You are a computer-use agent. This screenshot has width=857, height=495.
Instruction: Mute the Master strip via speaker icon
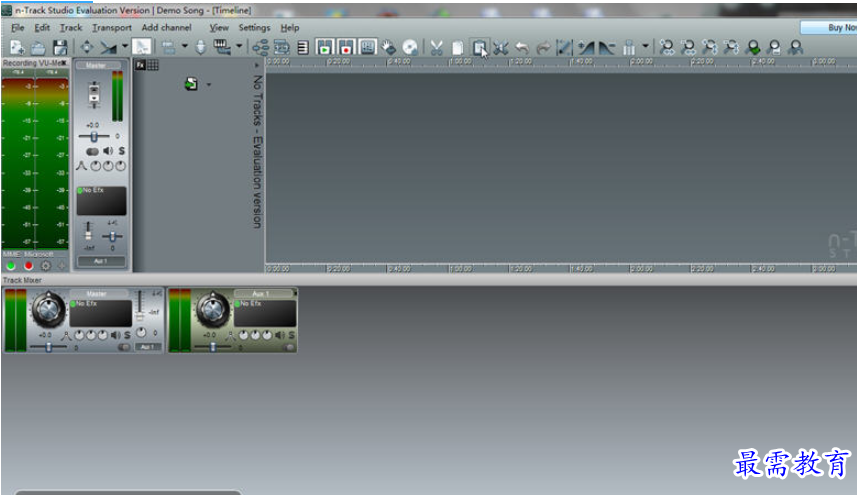tap(108, 151)
